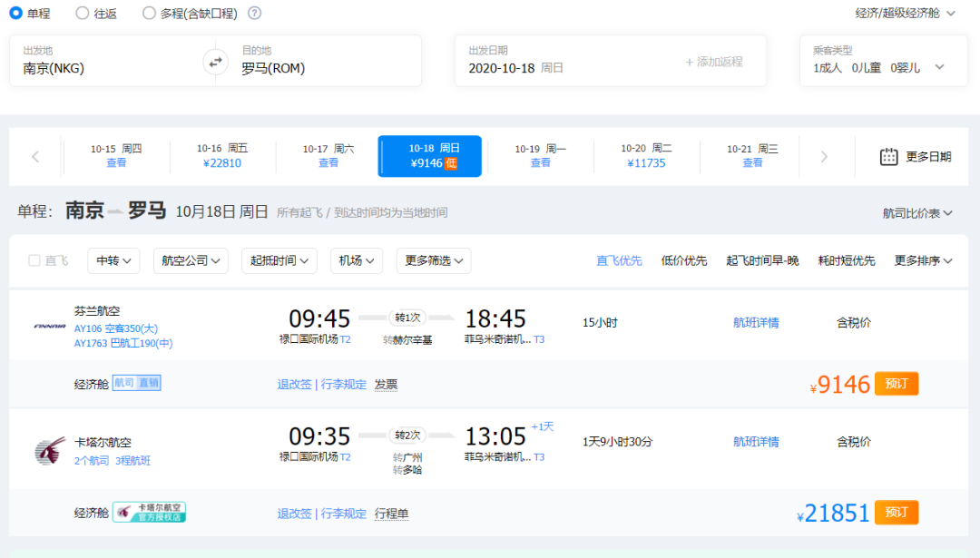980x558 pixels.
Task: Open AY106 Airbus 350 flight link
Action: [116, 328]
